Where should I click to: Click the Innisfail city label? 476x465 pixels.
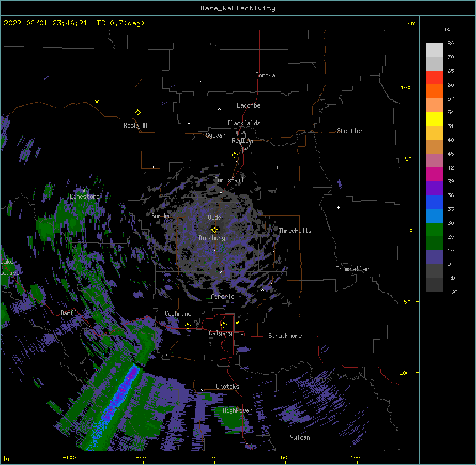(229, 180)
